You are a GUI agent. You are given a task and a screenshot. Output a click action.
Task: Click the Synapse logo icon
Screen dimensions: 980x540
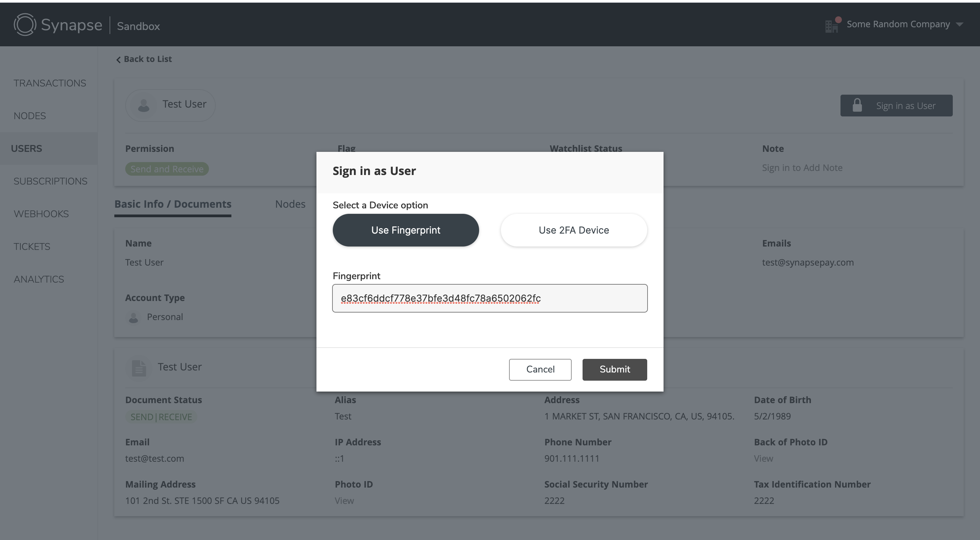pos(25,25)
